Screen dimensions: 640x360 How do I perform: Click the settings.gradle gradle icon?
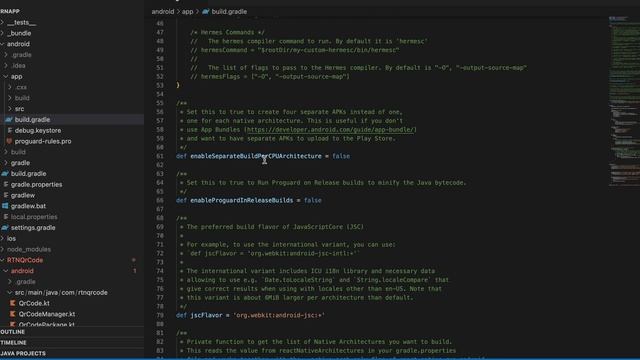coord(5,228)
